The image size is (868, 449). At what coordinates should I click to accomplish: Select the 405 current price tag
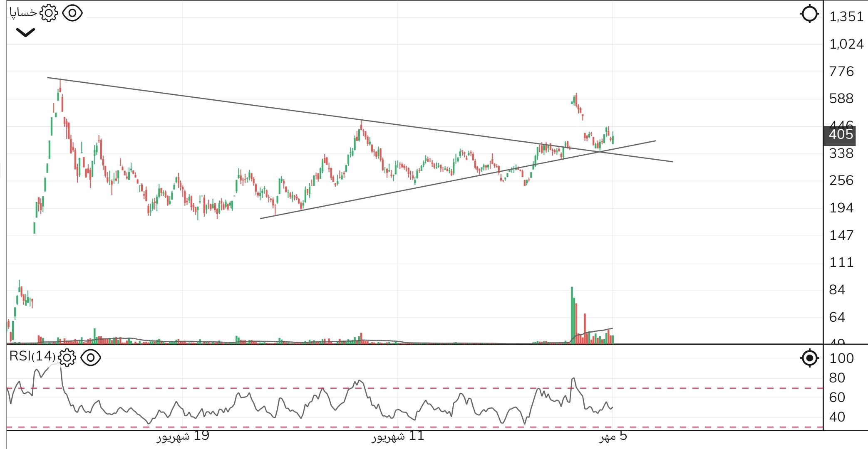[840, 135]
